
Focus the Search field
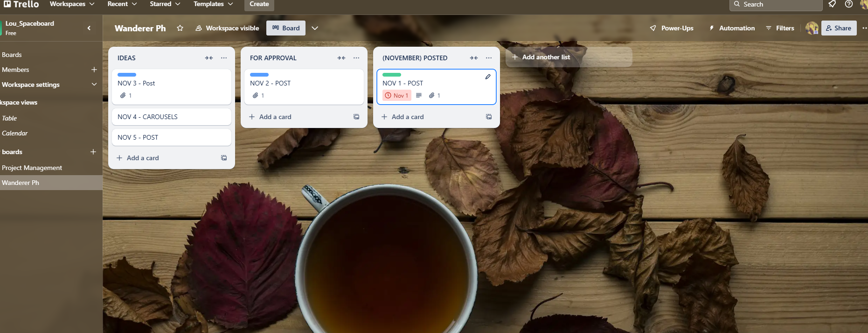pos(776,4)
